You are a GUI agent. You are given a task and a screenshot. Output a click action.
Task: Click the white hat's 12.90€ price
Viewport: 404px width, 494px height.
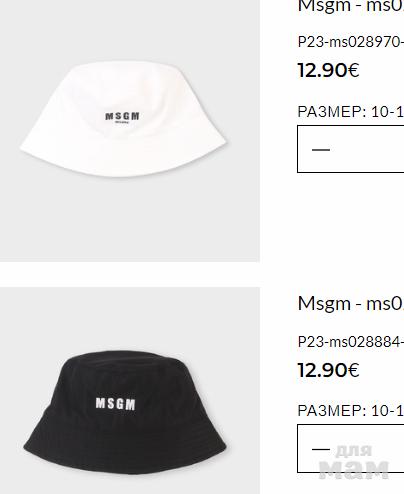(x=328, y=70)
